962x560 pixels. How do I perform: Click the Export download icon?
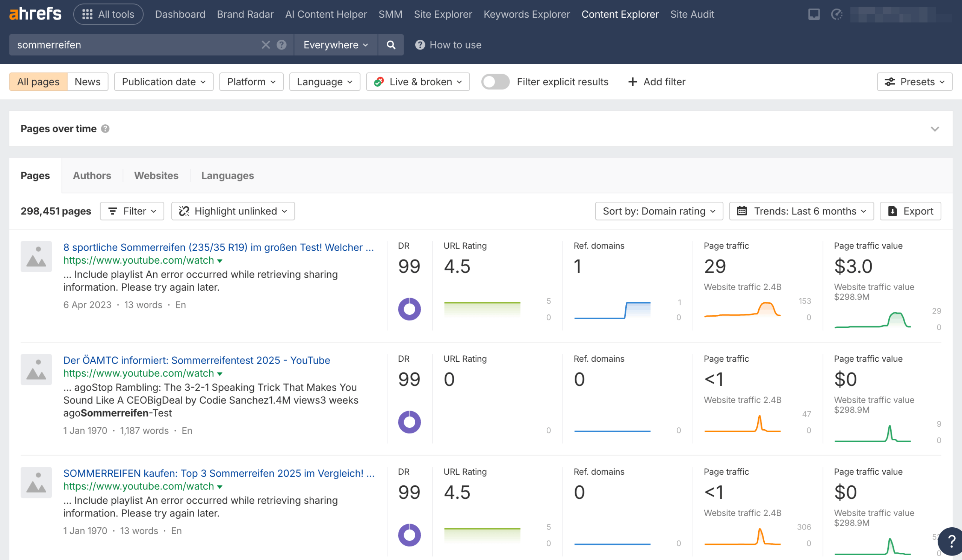892,211
